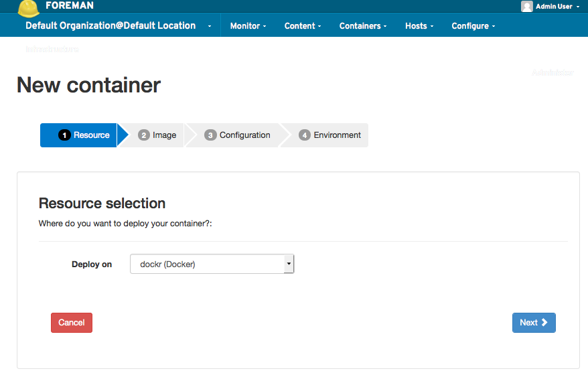Open the faded Infrastructure menu
The image size is (588, 379).
point(52,50)
